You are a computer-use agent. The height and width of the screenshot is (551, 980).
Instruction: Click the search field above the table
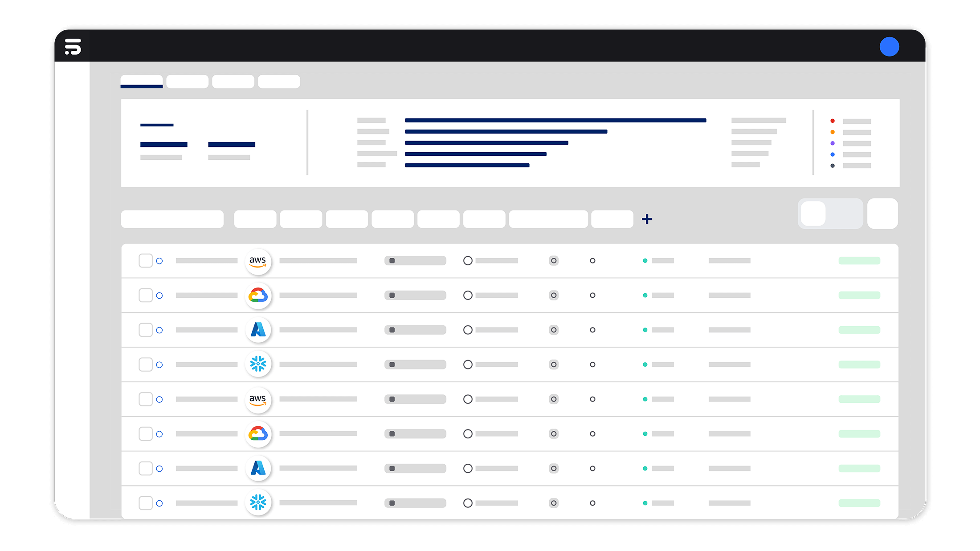tap(172, 219)
